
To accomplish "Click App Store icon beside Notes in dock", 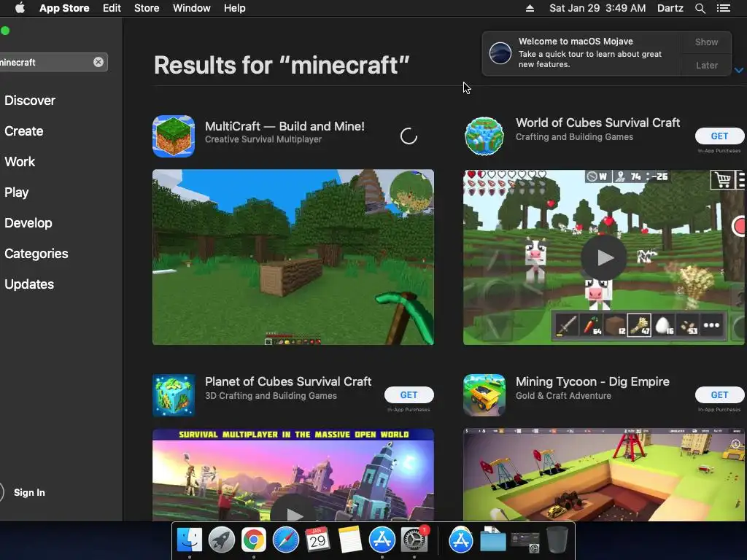I will 382,540.
